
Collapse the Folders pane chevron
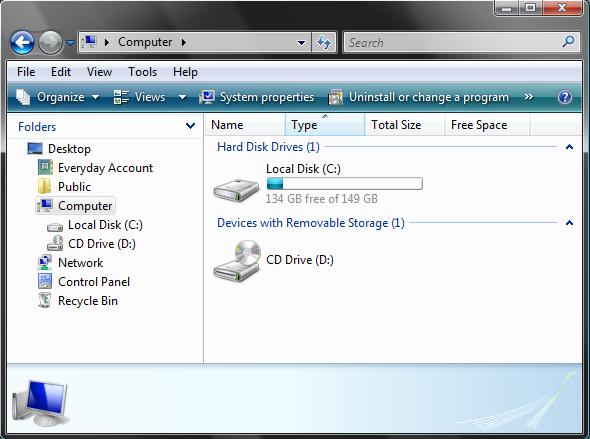[190, 126]
